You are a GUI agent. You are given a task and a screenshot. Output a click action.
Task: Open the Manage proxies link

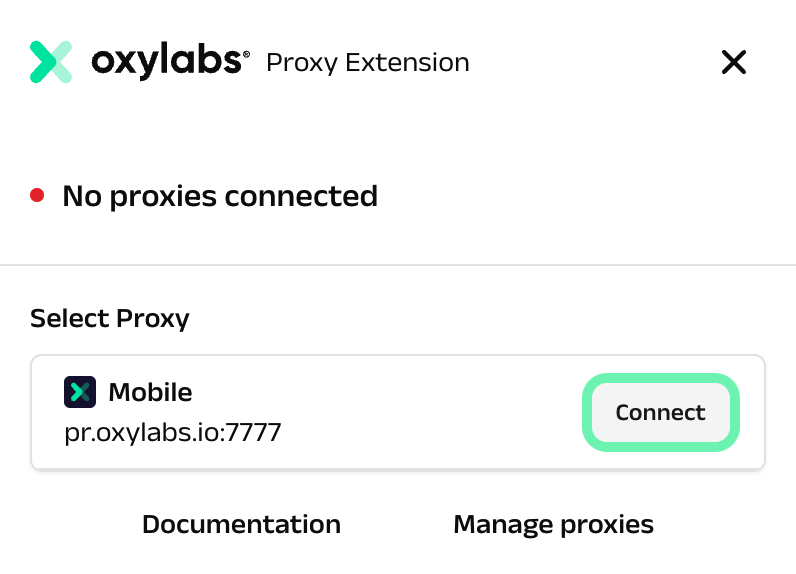tap(553, 524)
